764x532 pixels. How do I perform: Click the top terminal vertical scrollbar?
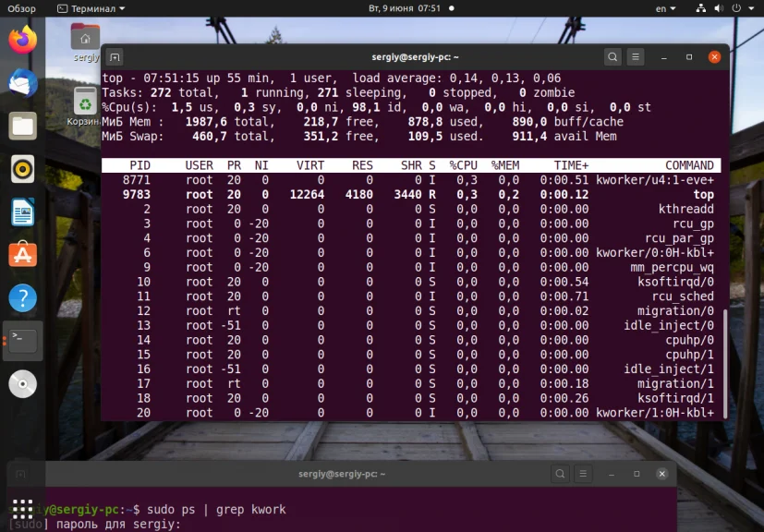click(725, 363)
